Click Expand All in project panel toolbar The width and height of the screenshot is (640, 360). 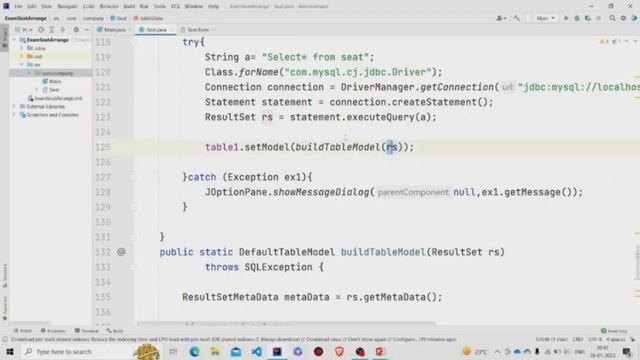(52, 30)
